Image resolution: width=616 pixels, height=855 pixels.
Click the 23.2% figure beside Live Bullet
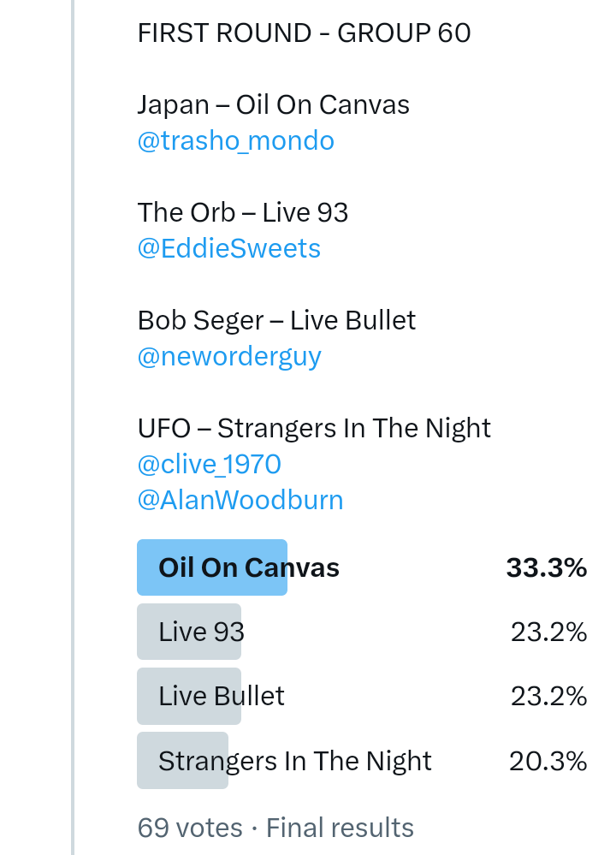548,696
